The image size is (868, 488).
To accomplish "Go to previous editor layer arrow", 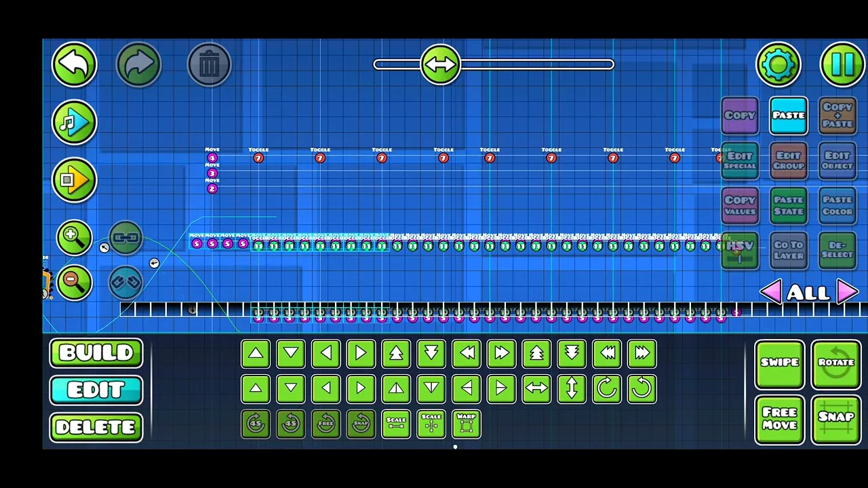I will click(770, 292).
